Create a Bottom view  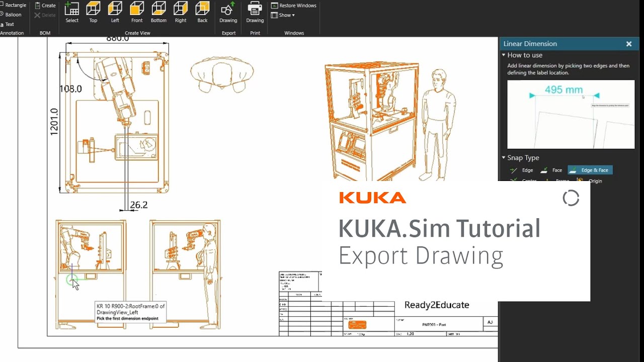[158, 13]
